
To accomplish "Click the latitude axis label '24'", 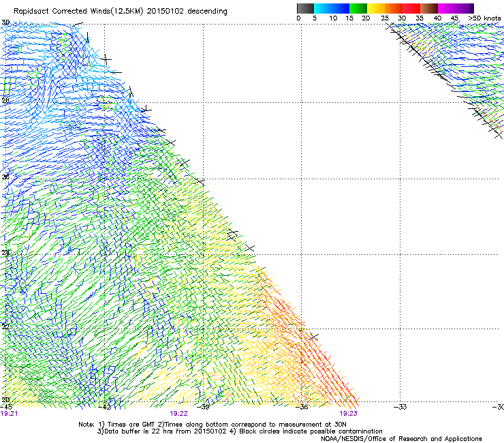I will click(x=5, y=253).
